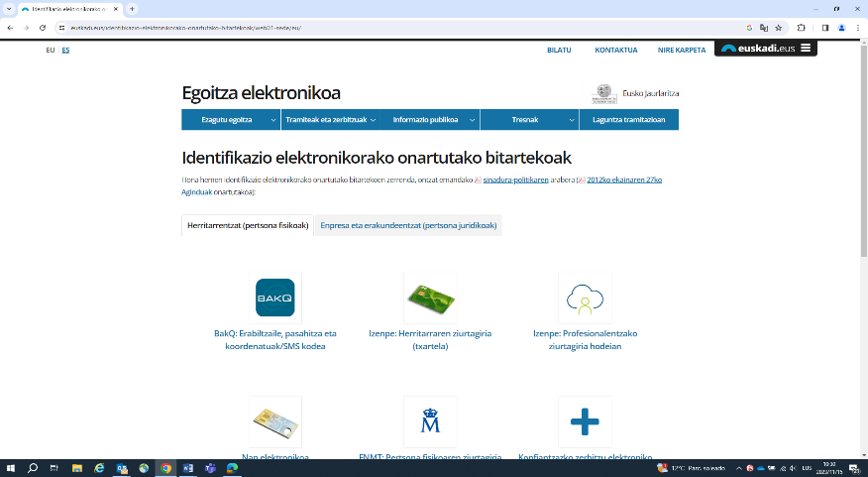Switch language to ES
The width and height of the screenshot is (868, 477).
click(x=65, y=50)
